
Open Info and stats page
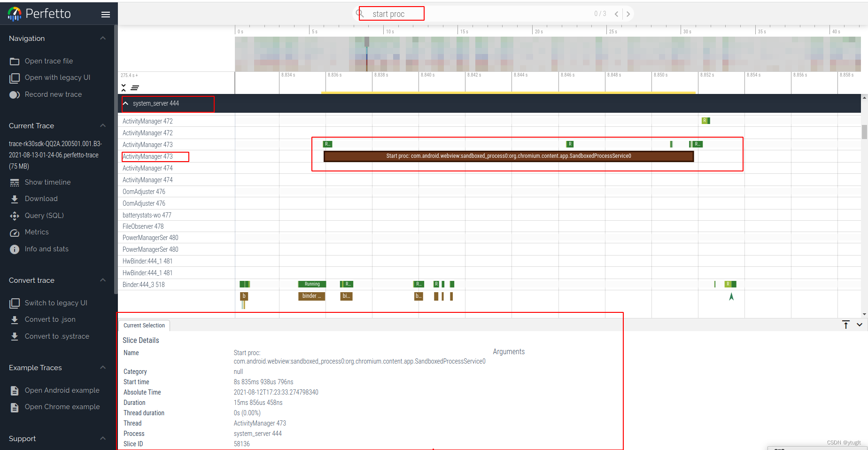[46, 249]
